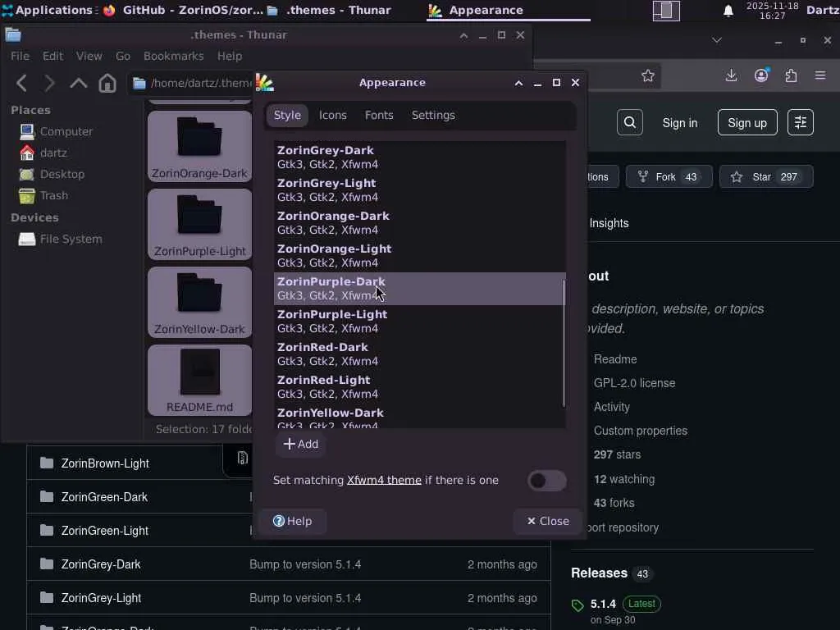Select ZorinRed-Light theme
This screenshot has height=630, width=840.
pyautogui.click(x=419, y=386)
